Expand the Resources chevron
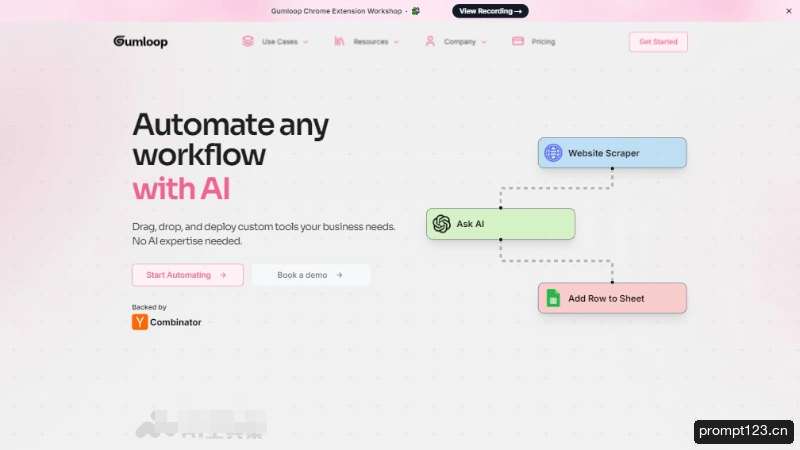The image size is (800, 450). click(x=396, y=42)
